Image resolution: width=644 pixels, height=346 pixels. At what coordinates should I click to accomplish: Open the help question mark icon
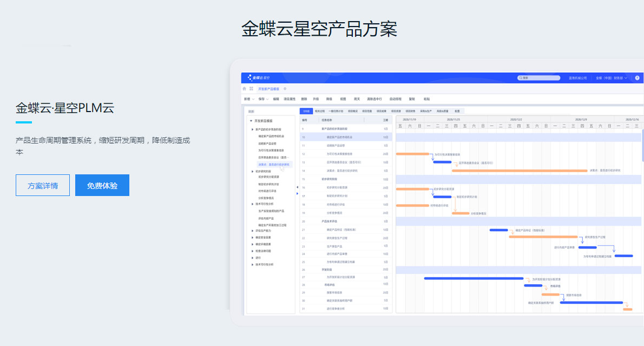637,77
